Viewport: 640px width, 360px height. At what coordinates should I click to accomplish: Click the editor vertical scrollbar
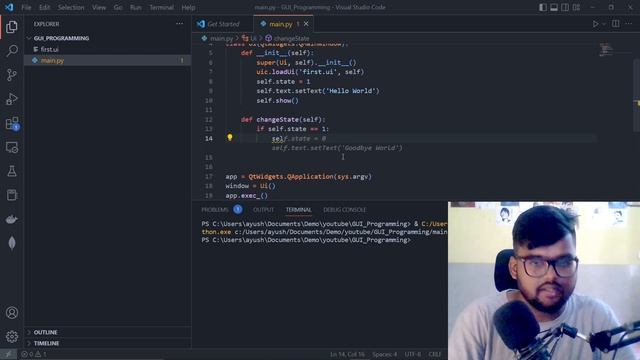tap(636, 96)
